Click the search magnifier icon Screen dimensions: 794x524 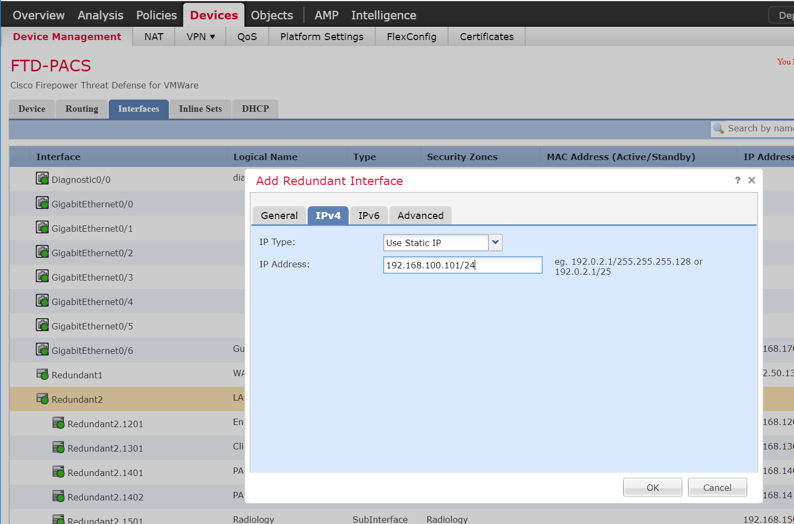718,129
